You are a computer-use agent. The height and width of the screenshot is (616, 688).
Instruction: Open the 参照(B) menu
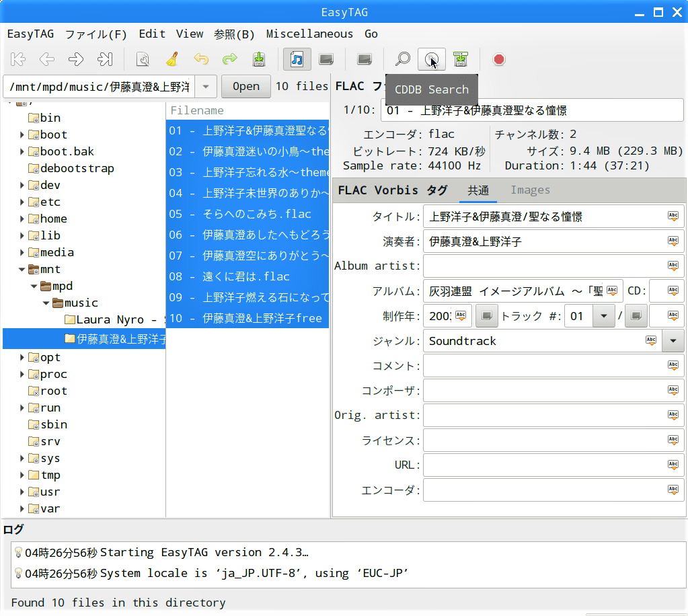click(x=234, y=34)
